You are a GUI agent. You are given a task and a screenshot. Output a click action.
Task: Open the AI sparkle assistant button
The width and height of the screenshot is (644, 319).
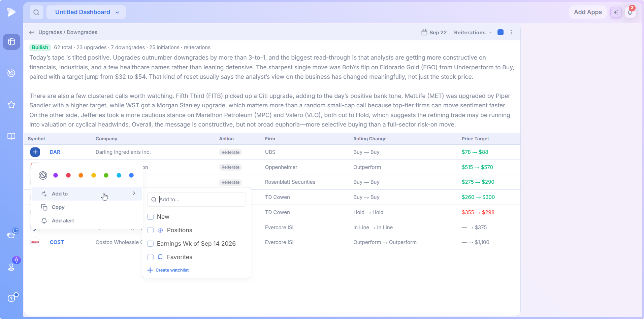[x=616, y=12]
